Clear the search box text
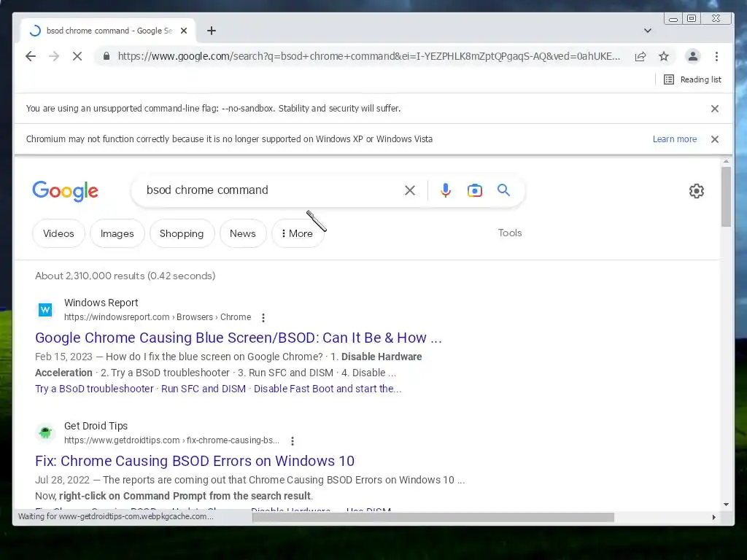The image size is (747, 560). pos(410,190)
